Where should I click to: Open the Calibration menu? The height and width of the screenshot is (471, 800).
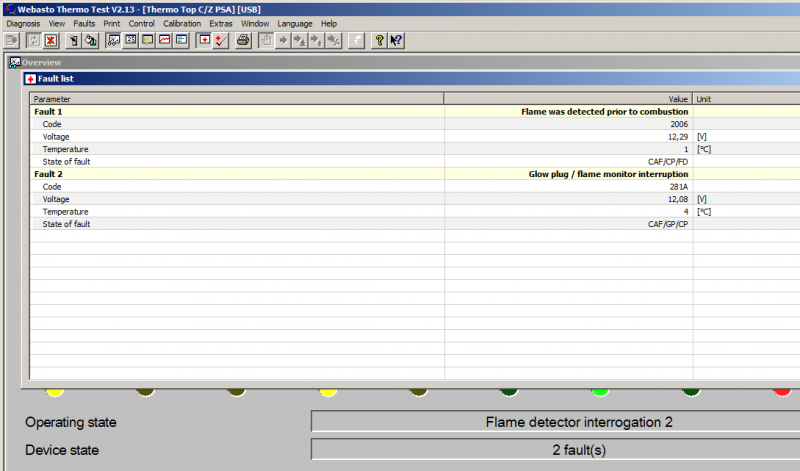coord(182,23)
